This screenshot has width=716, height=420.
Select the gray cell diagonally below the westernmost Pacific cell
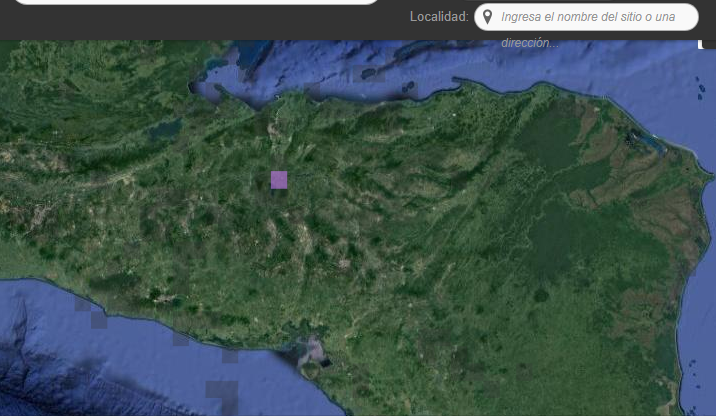[99, 320]
